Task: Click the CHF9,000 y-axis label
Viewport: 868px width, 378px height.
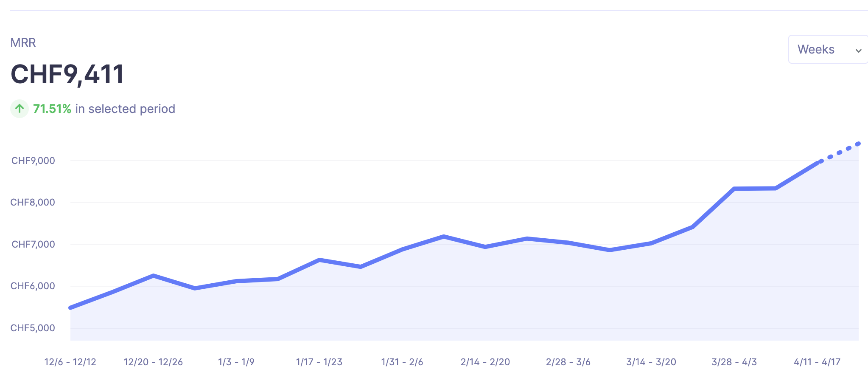Action: [x=33, y=161]
